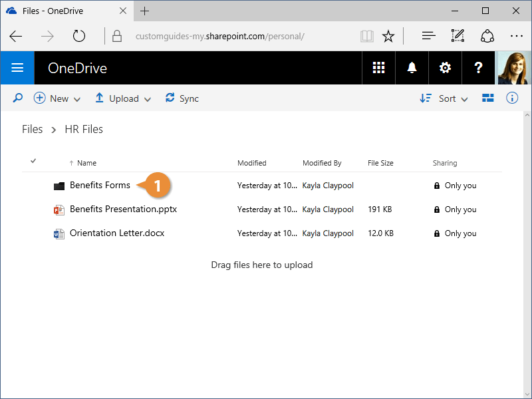Expand the New dropdown menu

(57, 98)
